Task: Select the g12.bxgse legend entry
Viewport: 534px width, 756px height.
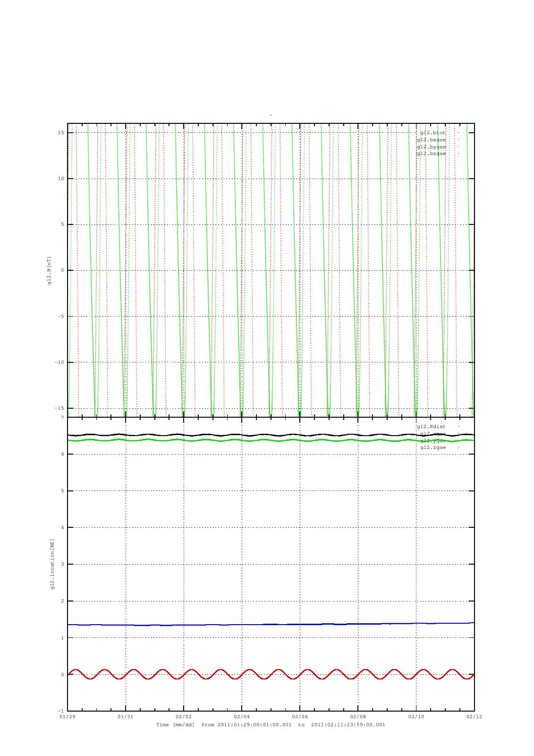Action: click(432, 140)
